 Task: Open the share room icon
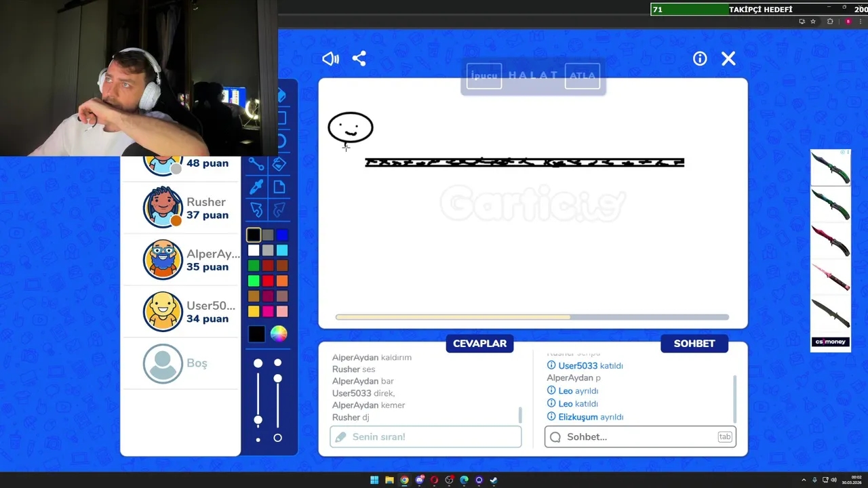pyautogui.click(x=359, y=59)
